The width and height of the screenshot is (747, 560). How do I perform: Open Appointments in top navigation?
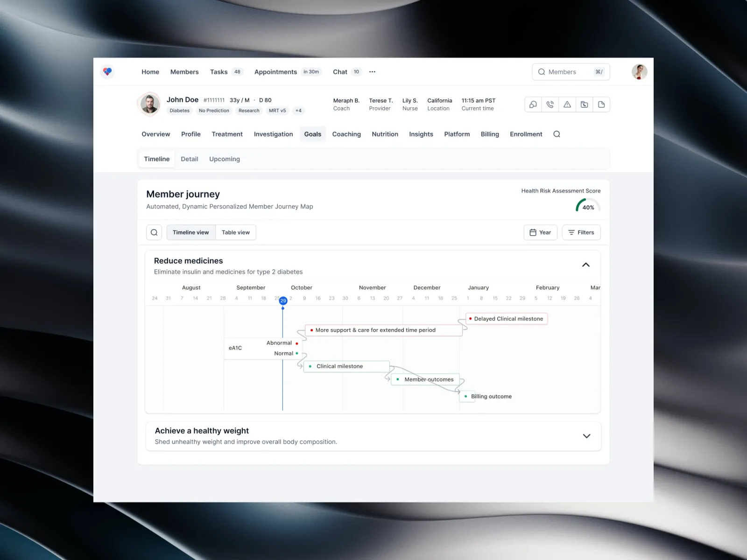[x=288, y=72]
